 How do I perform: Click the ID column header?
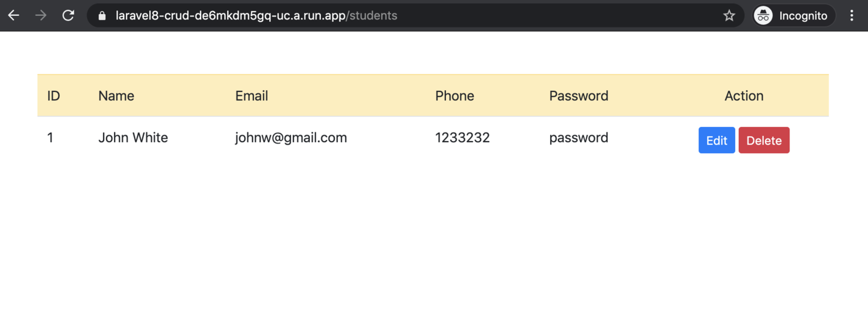pos(54,96)
